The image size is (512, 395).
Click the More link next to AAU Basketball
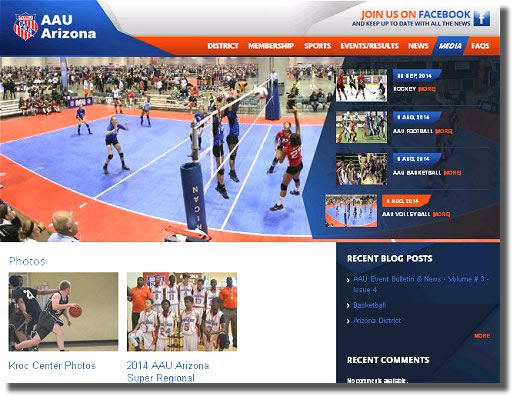[x=452, y=173]
